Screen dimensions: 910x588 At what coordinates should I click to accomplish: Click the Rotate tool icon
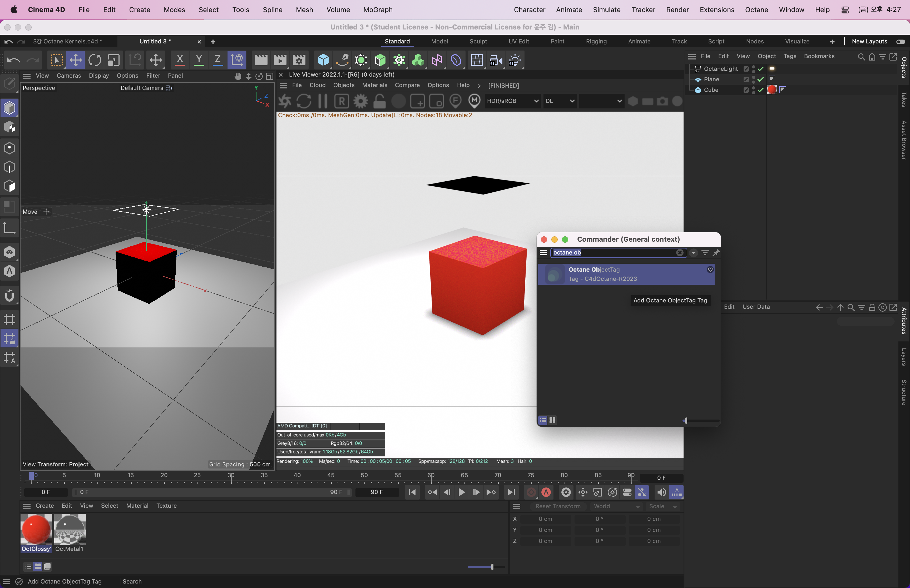click(x=95, y=60)
